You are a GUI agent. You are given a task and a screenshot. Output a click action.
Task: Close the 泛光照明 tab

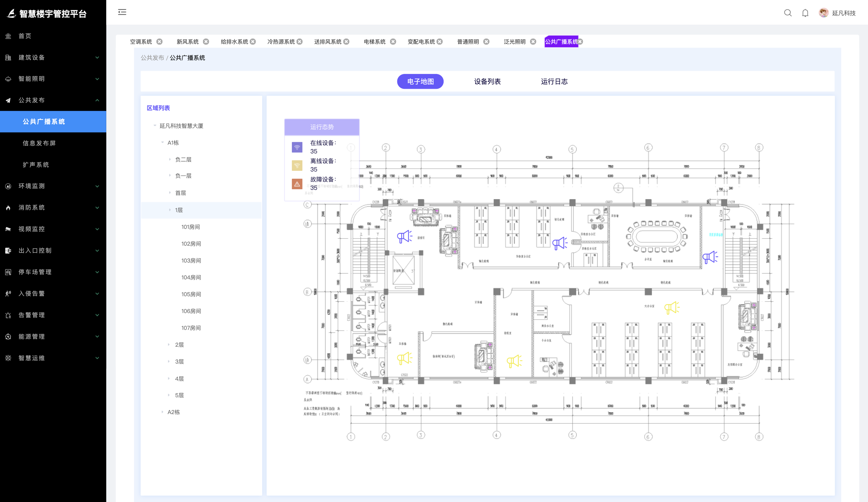coord(533,42)
